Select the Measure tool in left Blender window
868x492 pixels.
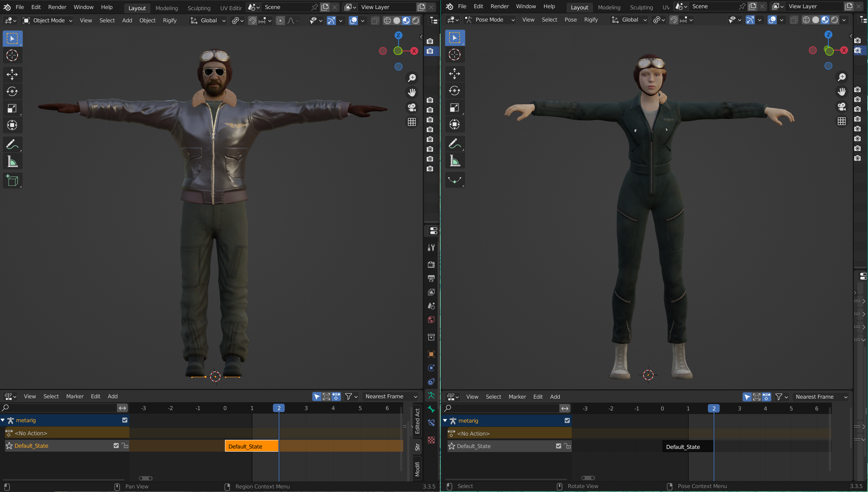point(12,162)
